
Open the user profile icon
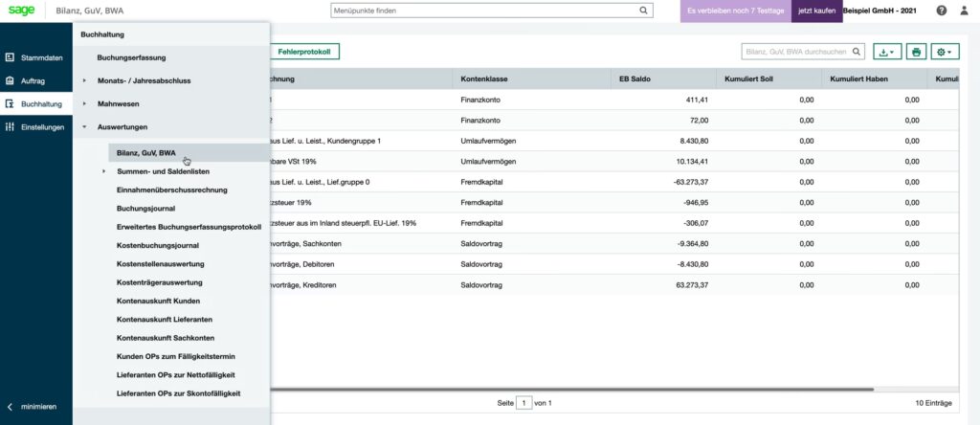click(965, 11)
